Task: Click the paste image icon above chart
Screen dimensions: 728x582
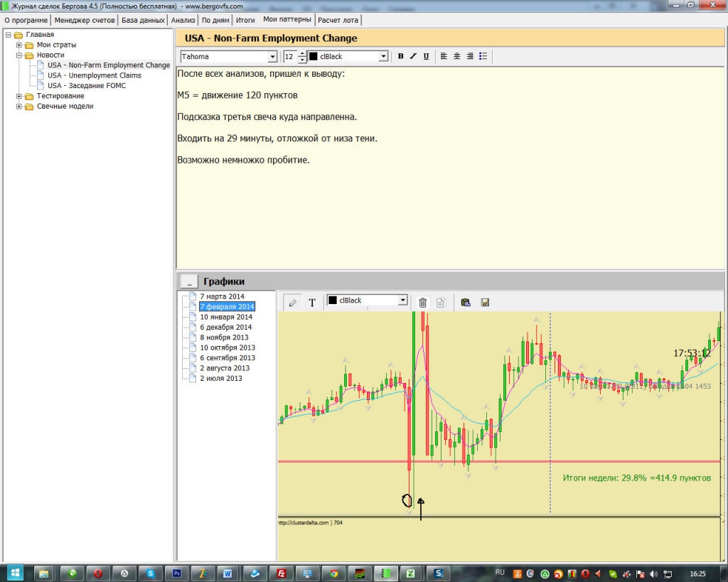Action: tap(466, 303)
